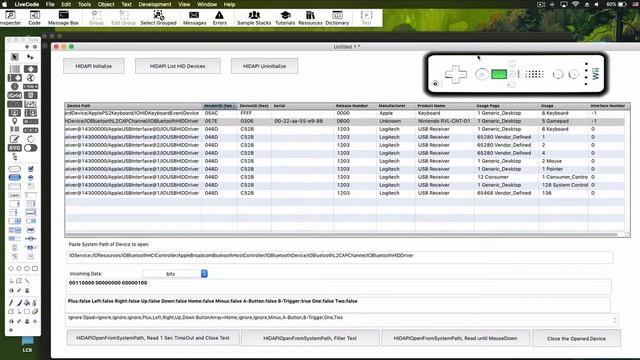Click the Wii remote D-pad graphic

click(456, 74)
